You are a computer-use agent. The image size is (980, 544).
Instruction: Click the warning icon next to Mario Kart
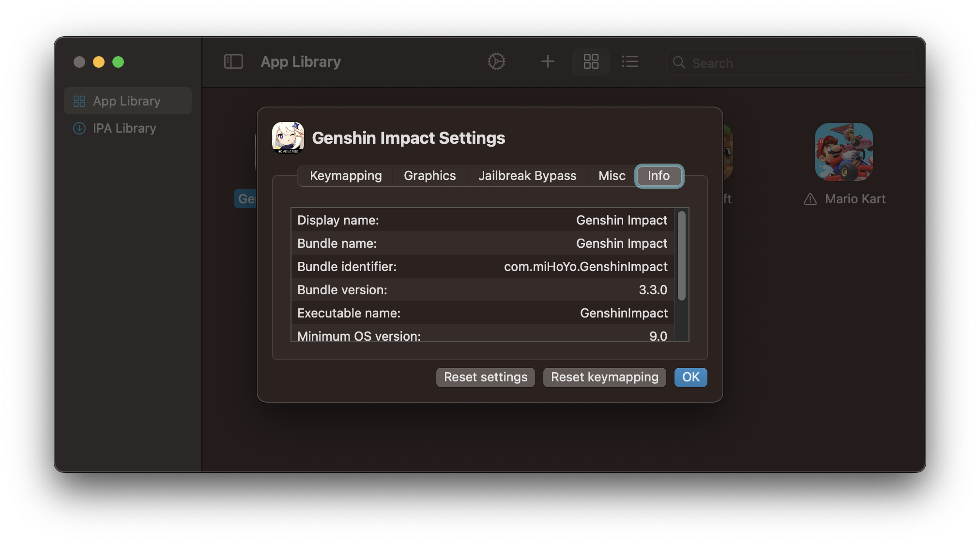tap(810, 198)
